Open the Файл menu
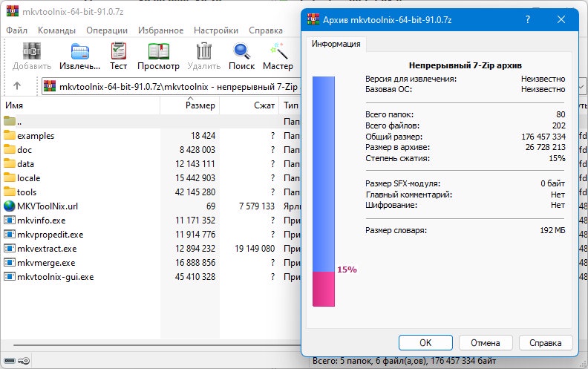 (x=16, y=30)
